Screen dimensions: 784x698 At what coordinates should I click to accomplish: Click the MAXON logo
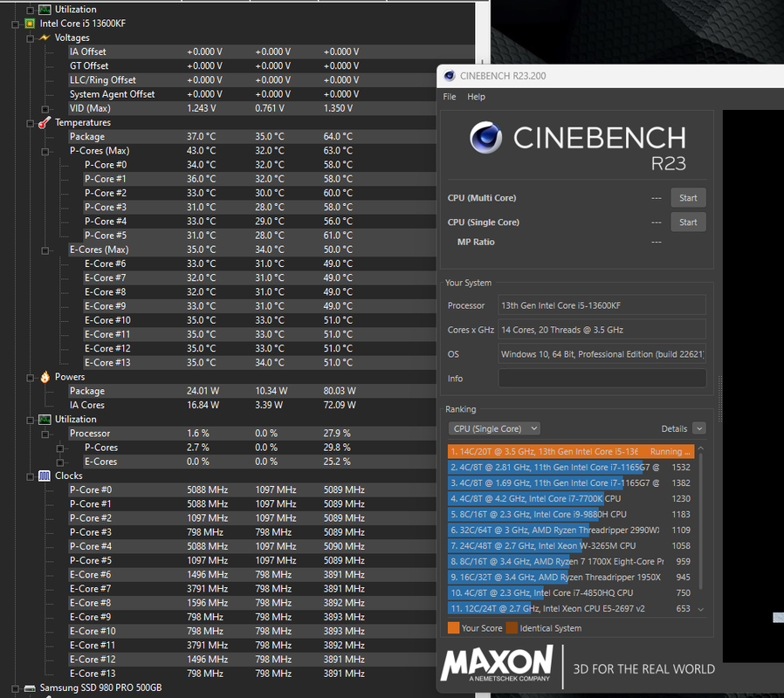497,663
